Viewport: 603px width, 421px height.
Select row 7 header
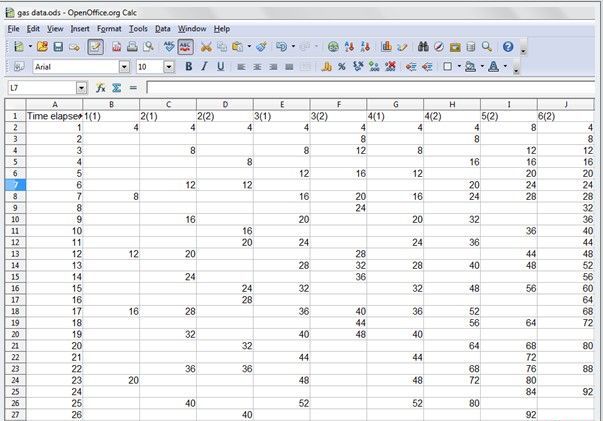[x=13, y=185]
